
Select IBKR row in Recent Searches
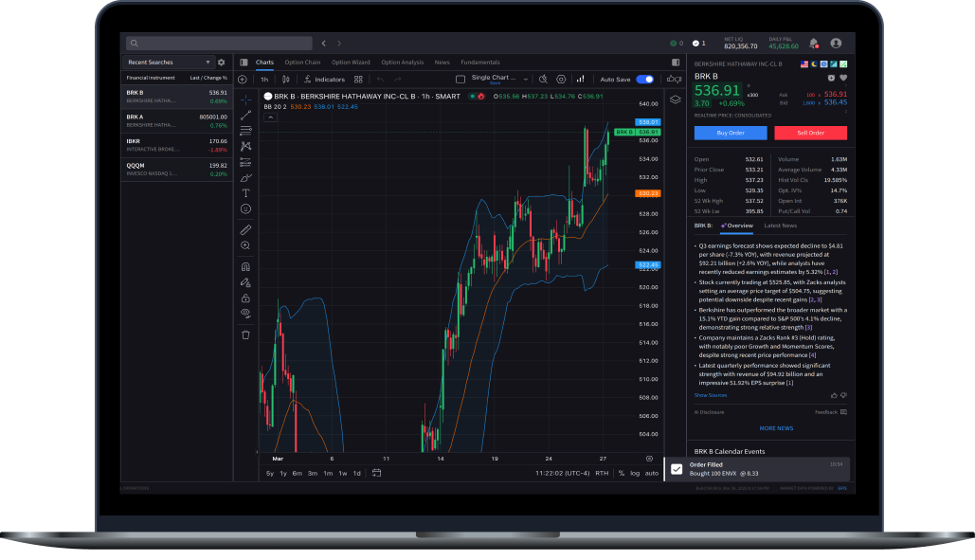pos(176,145)
